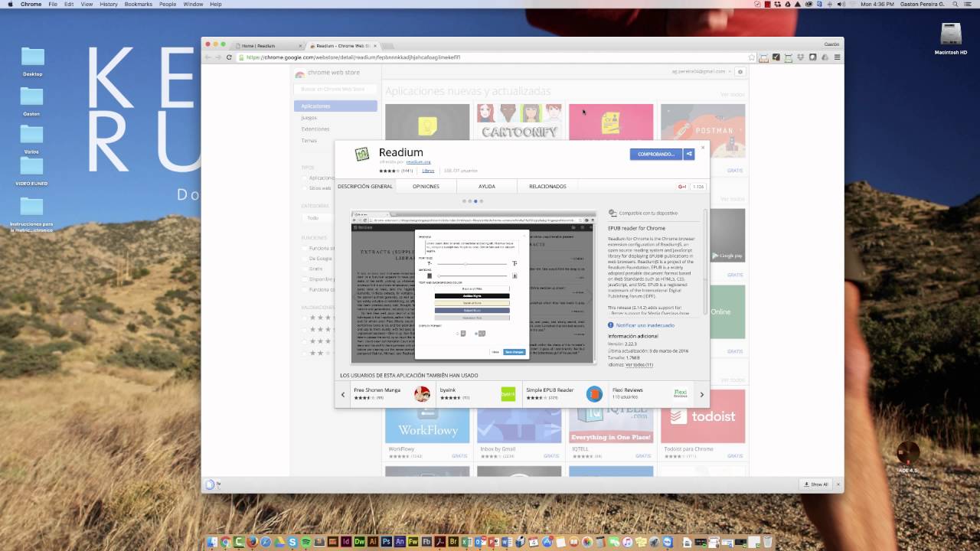Open Chrome's hamburger menu icon
980x551 pixels.
837,57
